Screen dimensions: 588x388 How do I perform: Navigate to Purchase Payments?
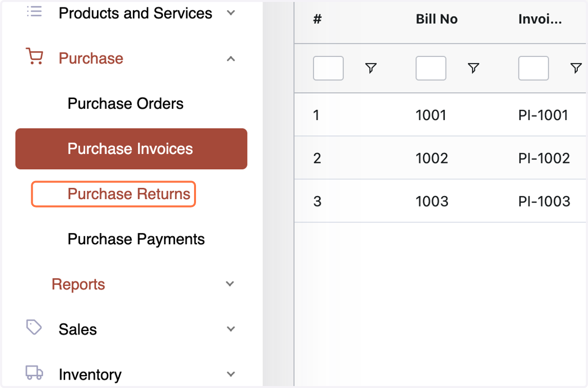click(x=136, y=239)
